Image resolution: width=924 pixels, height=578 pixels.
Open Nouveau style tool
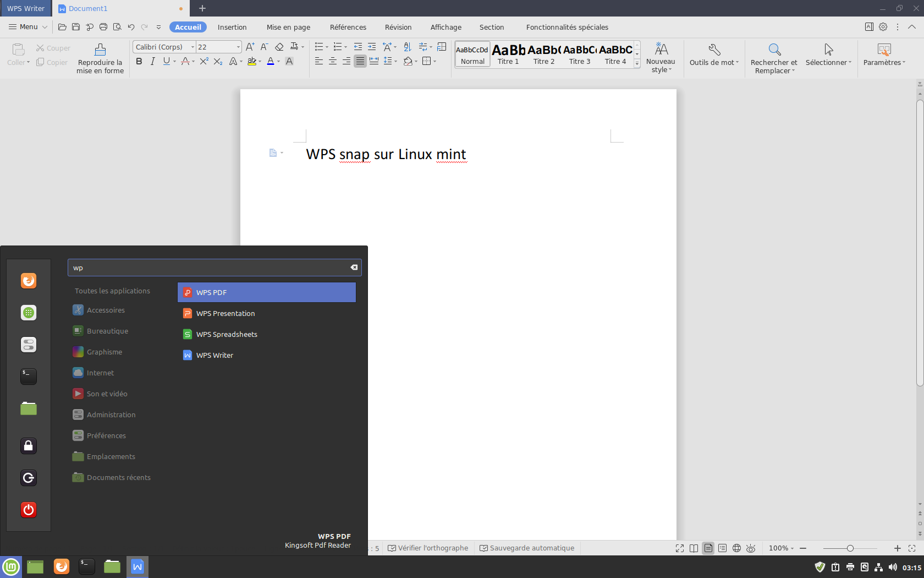pos(661,57)
